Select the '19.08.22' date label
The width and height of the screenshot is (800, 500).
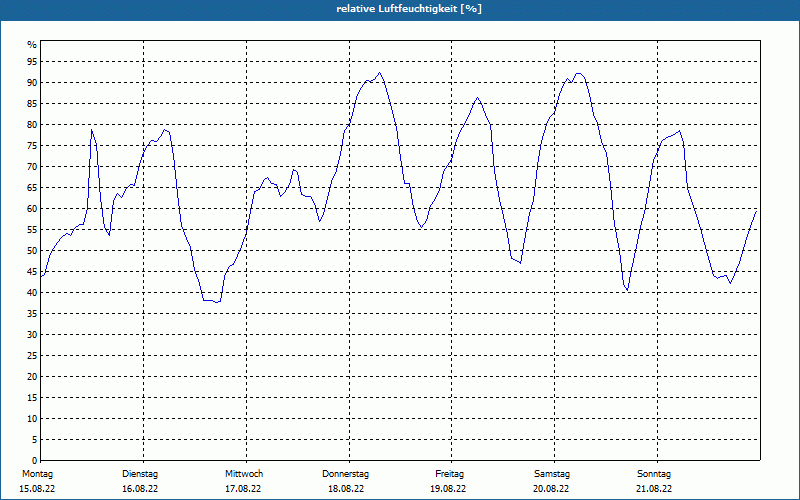[448, 489]
